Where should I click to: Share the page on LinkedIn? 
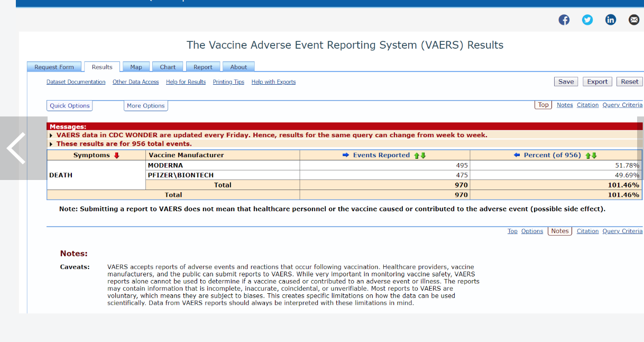click(x=611, y=20)
